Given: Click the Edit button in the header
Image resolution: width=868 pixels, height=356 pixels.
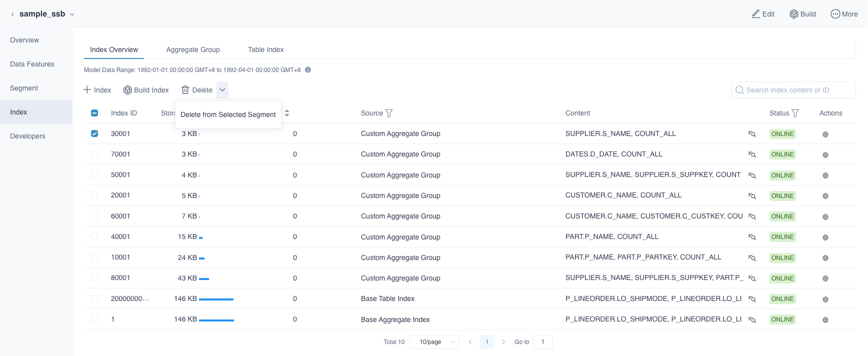Looking at the screenshot, I should [x=763, y=14].
